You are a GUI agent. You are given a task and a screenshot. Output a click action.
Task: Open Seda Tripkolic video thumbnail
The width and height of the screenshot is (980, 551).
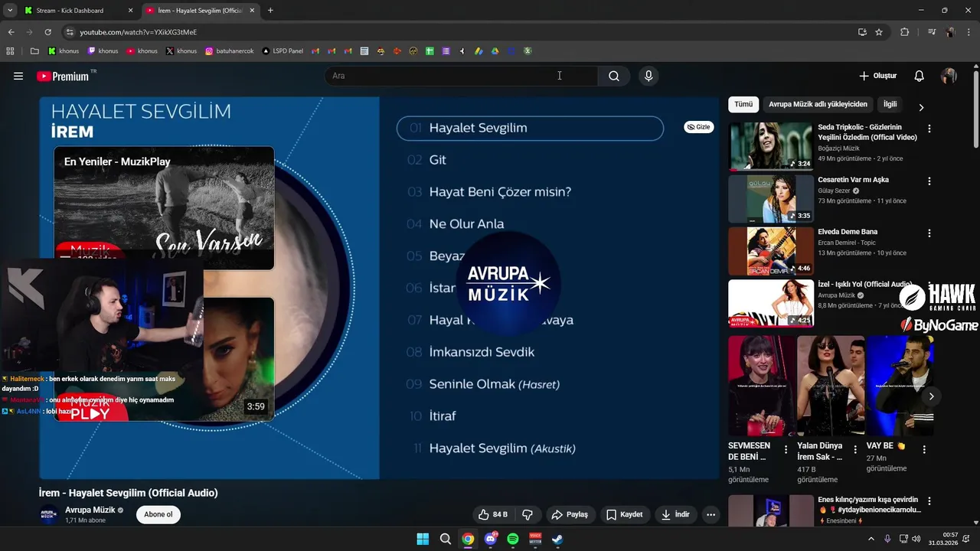pyautogui.click(x=770, y=145)
